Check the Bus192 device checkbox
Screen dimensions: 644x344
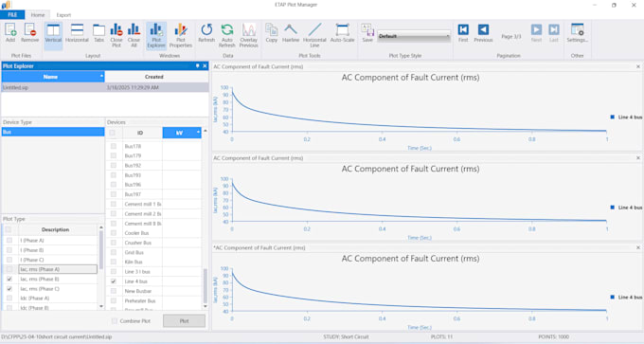[x=114, y=166]
